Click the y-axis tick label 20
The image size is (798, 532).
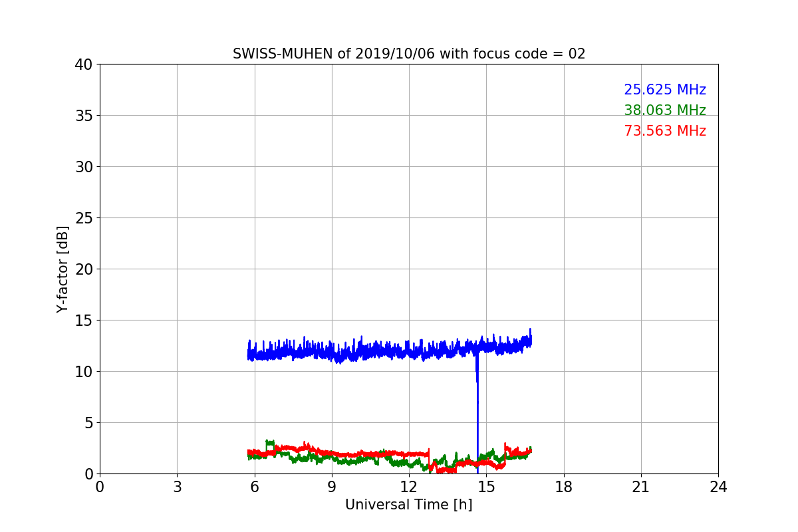(x=83, y=269)
